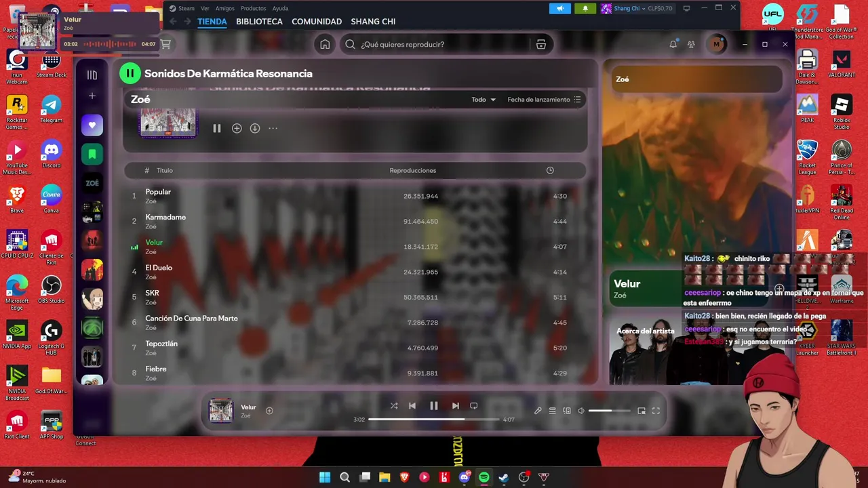
Task: Sort by the duration clock column header
Action: [550, 171]
